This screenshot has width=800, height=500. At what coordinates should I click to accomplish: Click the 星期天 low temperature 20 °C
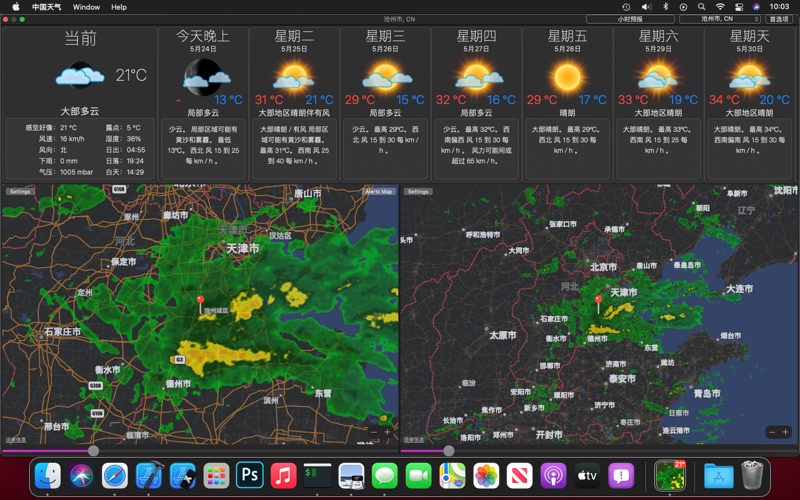(x=774, y=99)
